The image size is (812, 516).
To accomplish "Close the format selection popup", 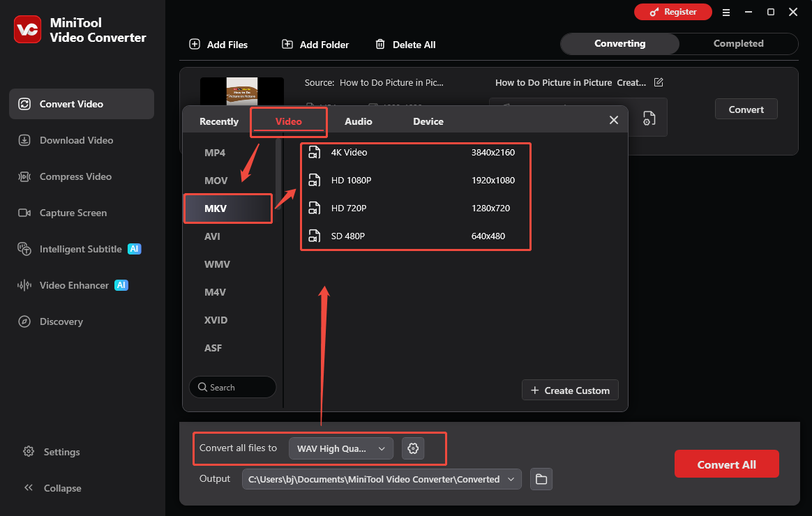I will pos(614,120).
